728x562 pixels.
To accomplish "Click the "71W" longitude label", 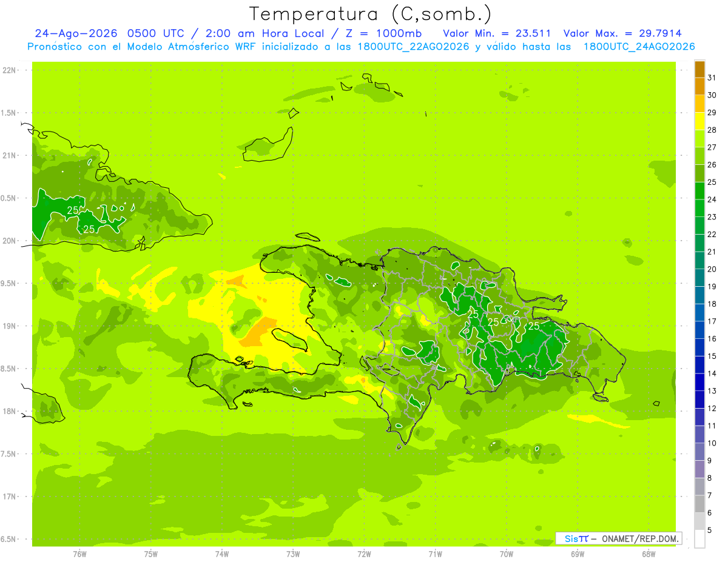I will 435,554.
